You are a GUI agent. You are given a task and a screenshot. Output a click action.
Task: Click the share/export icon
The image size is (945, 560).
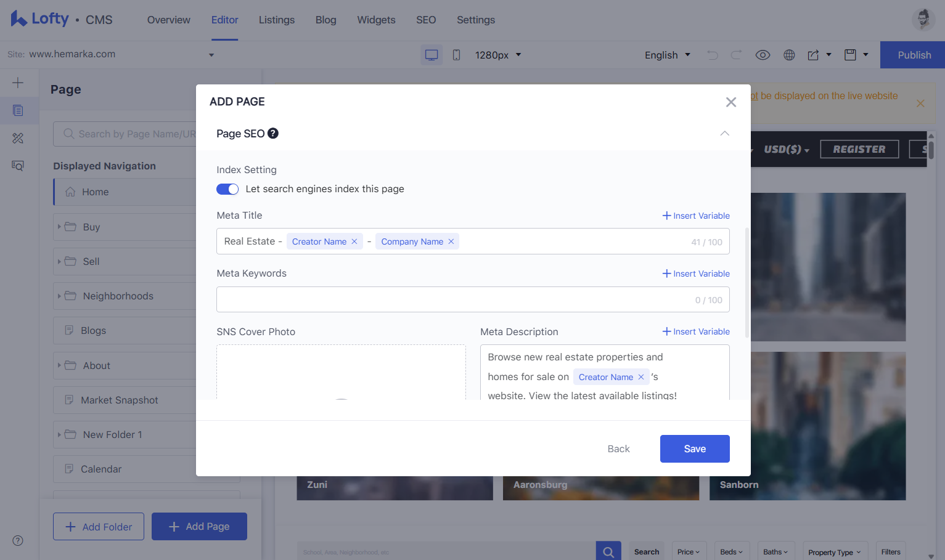coord(814,55)
